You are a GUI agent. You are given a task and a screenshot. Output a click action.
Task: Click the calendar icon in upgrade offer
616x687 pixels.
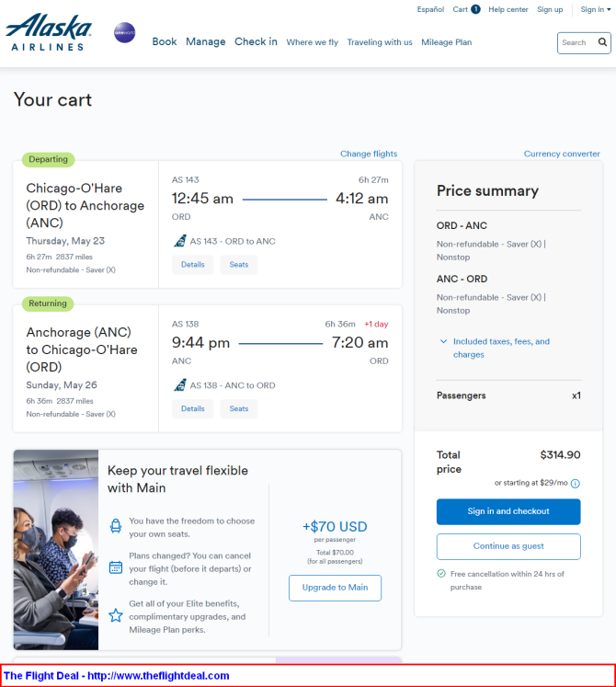116,567
